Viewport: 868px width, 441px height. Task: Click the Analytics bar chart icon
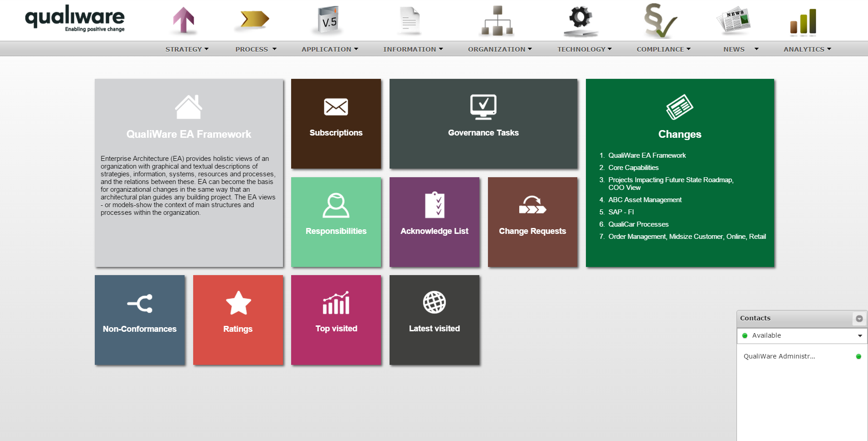pyautogui.click(x=803, y=21)
